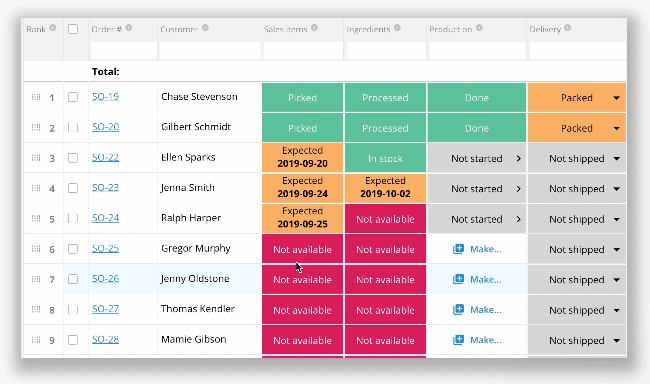
Task: Open the Packed delivery dropdown for SO-20
Action: 616,128
